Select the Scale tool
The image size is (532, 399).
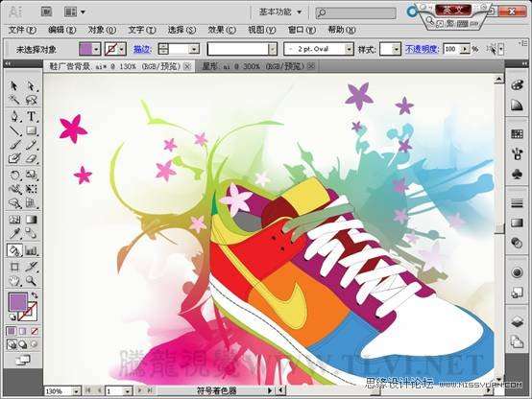click(x=31, y=175)
